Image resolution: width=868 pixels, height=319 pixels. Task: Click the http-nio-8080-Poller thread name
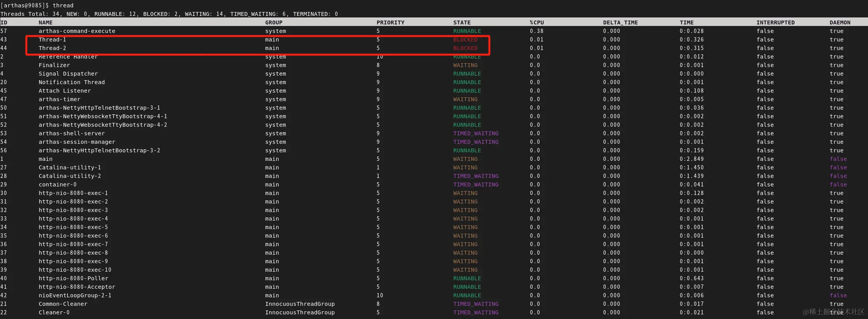pos(74,278)
